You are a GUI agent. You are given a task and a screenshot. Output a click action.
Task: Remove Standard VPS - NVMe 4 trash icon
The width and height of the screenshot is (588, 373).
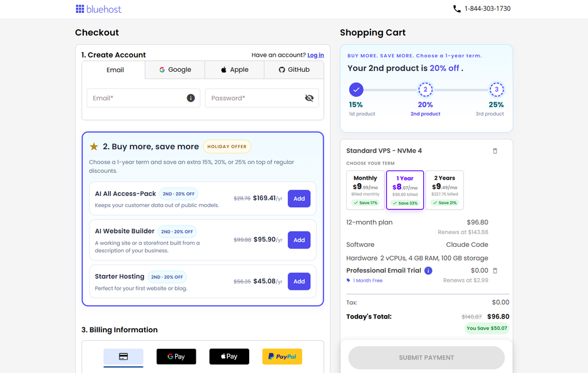pos(495,151)
